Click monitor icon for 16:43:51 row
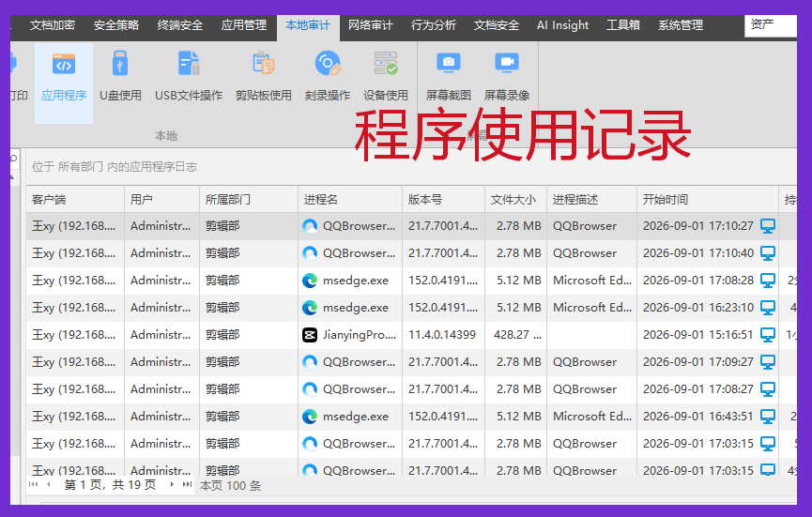 (768, 416)
